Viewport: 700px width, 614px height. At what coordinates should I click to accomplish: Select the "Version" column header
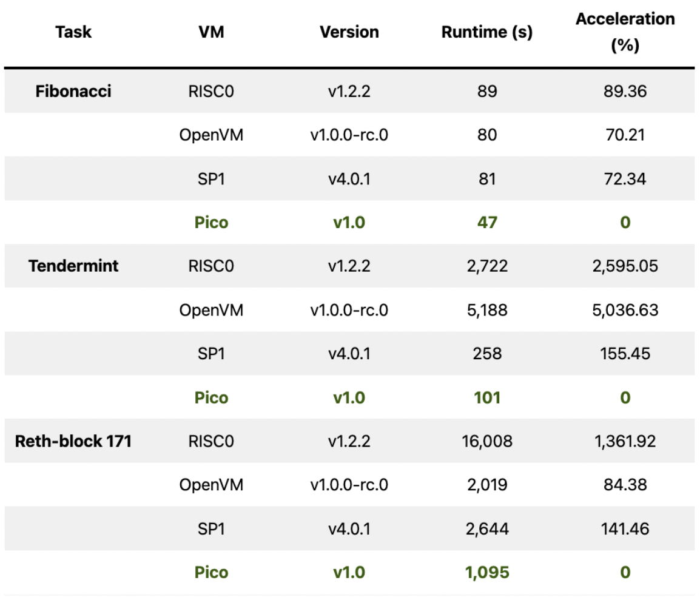[x=349, y=32]
